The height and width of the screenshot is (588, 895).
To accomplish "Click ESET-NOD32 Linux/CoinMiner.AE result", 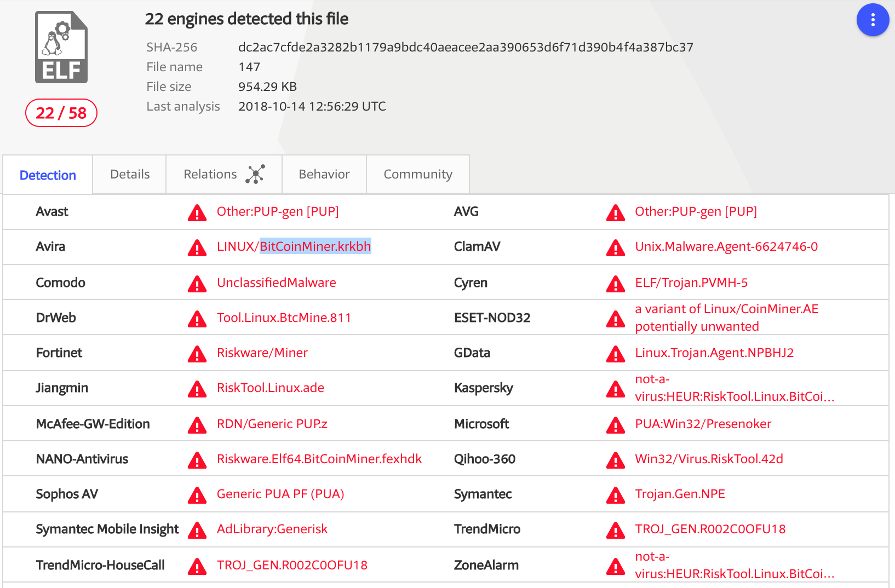I will (x=727, y=318).
